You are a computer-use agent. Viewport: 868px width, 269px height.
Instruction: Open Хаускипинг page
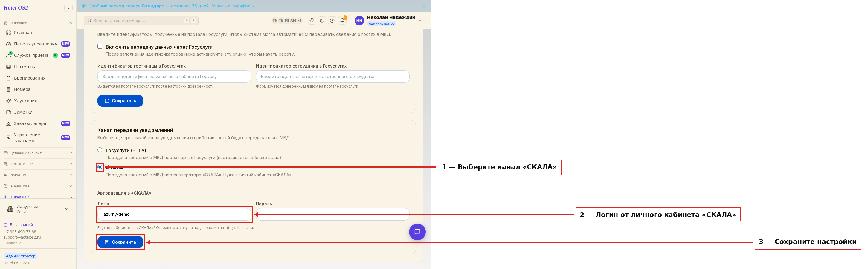[x=38, y=101]
